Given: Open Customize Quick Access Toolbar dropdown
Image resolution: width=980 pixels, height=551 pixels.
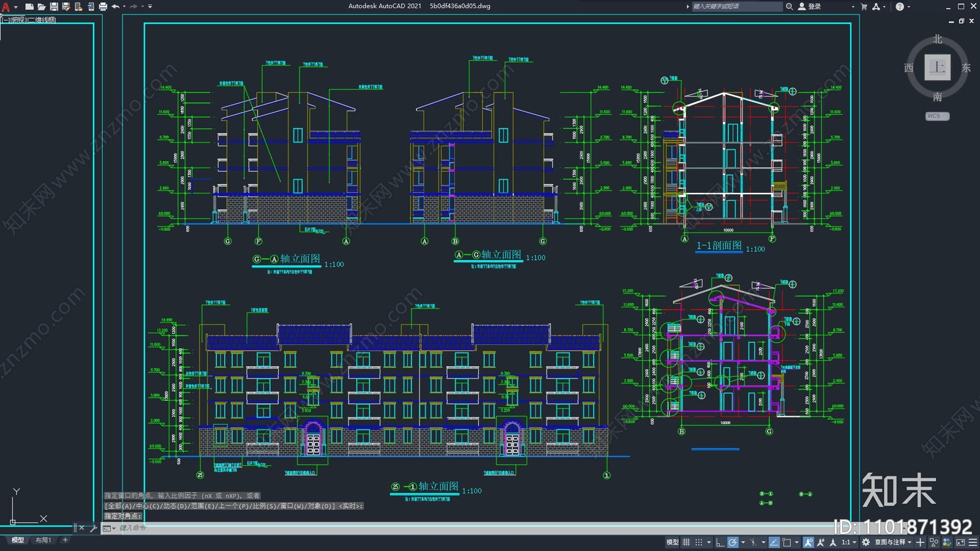Looking at the screenshot, I should pyautogui.click(x=150, y=7).
